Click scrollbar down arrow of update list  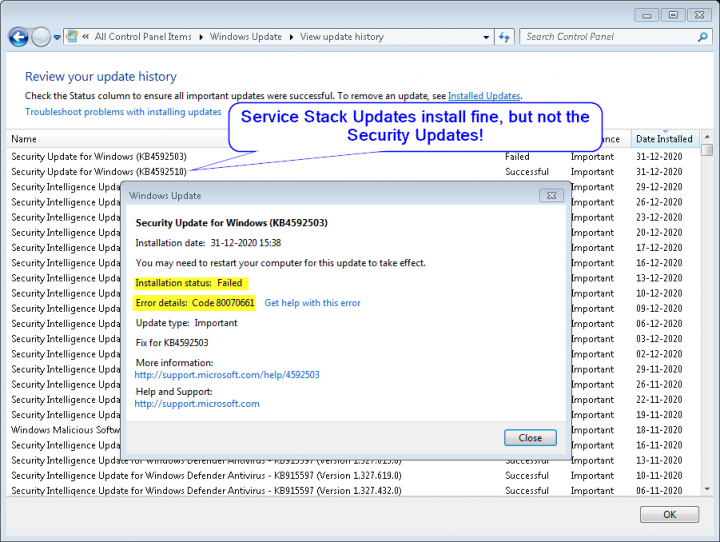point(707,489)
